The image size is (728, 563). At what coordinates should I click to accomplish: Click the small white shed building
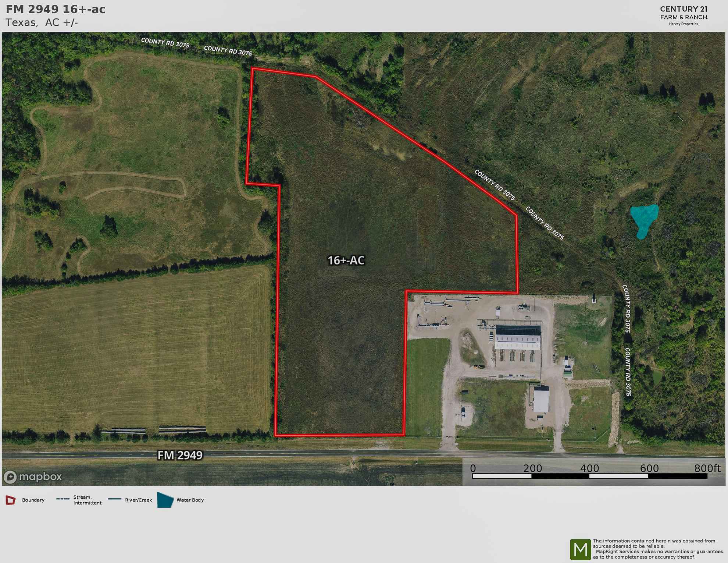(x=541, y=399)
